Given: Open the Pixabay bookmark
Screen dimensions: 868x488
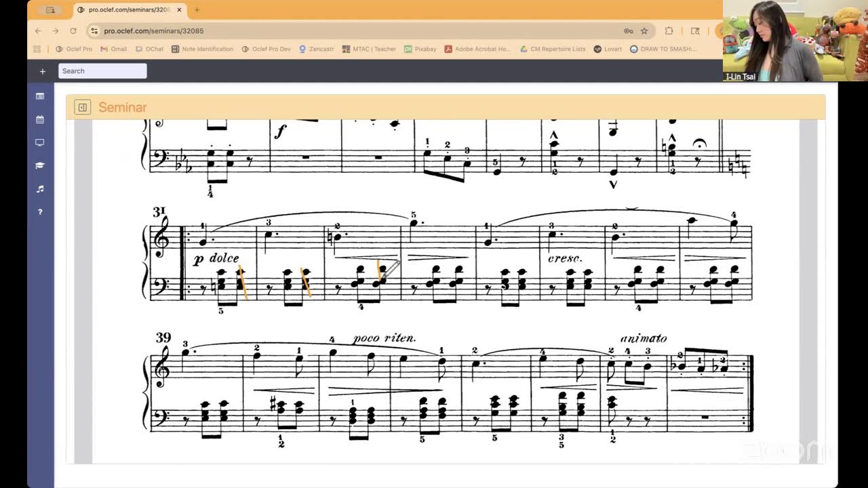Looking at the screenshot, I should click(420, 49).
